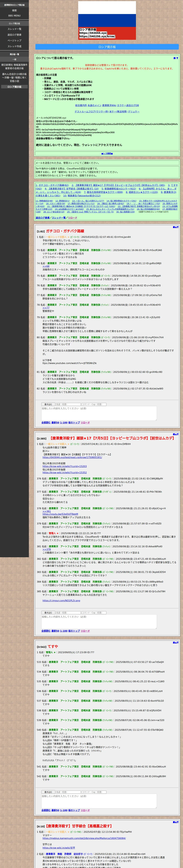The image size is (183, 868).
Task: Open the 総合案内所 link
Action: click(81, 105)
